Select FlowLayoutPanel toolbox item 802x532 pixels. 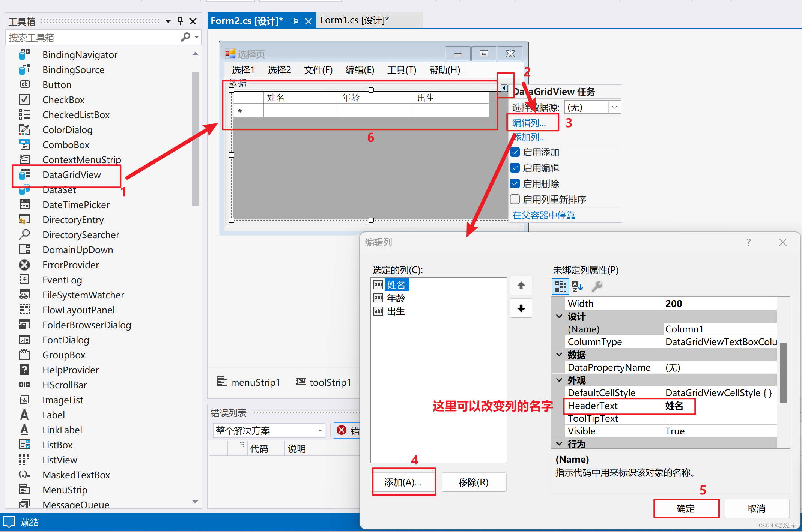tap(78, 310)
